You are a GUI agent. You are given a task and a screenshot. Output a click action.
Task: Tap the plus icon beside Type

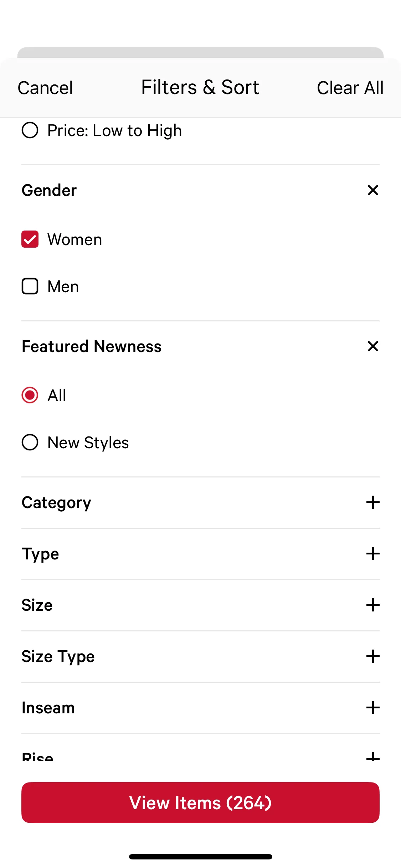click(373, 554)
